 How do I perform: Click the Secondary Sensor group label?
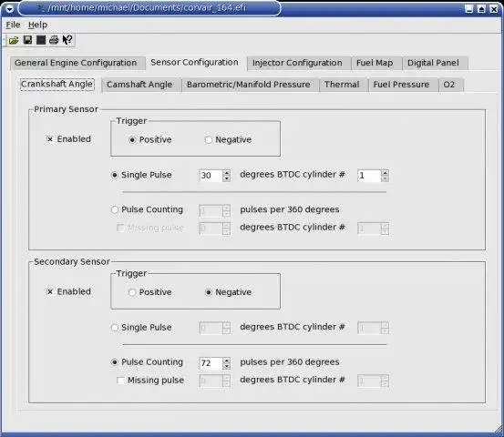(72, 261)
